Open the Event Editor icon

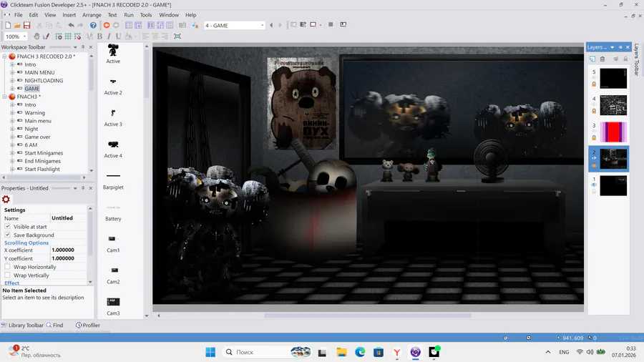(x=160, y=26)
